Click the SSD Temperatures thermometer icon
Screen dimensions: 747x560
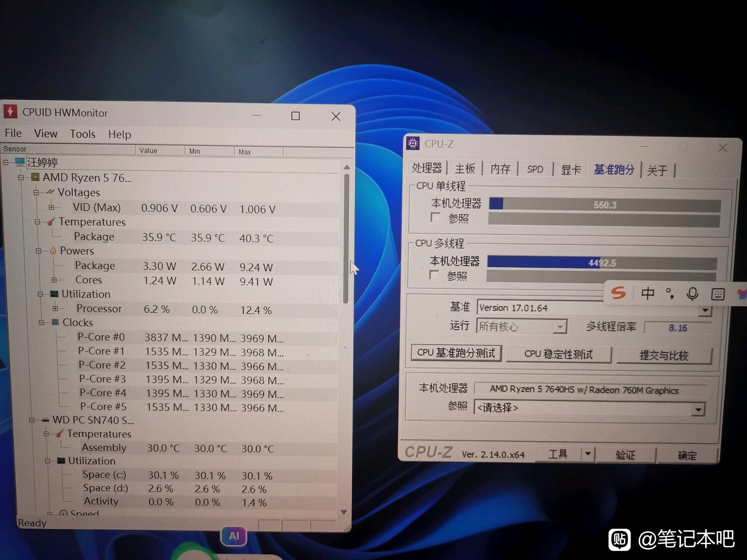coord(59,433)
